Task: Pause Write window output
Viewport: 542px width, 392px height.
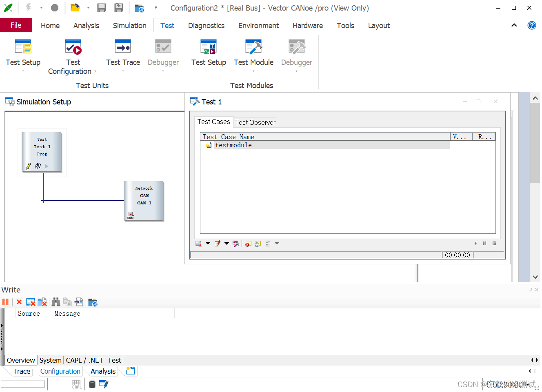Action: pyautogui.click(x=5, y=302)
